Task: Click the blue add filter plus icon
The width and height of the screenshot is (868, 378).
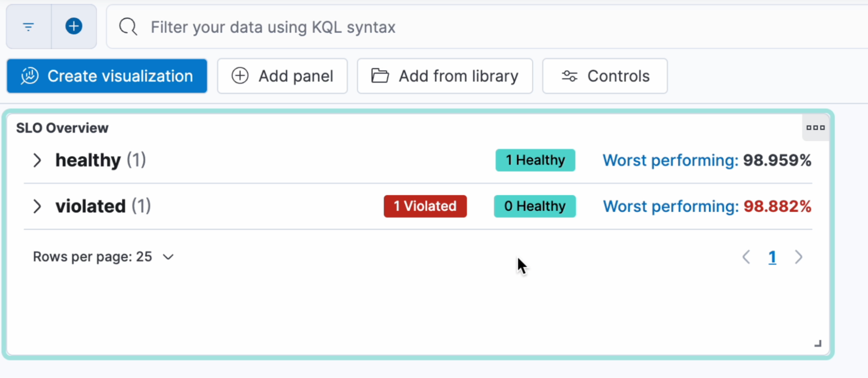Action: point(74,27)
